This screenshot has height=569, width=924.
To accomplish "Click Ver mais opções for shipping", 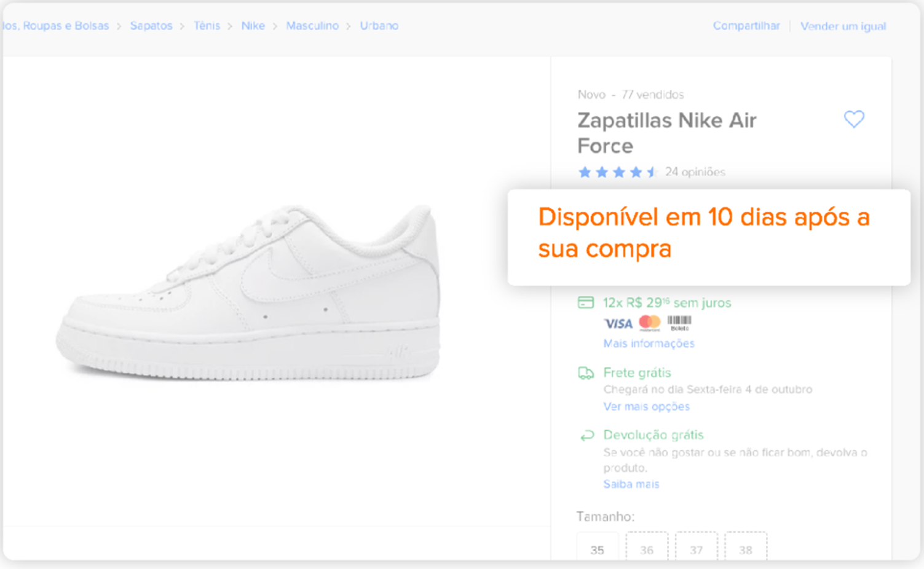I will (x=646, y=406).
